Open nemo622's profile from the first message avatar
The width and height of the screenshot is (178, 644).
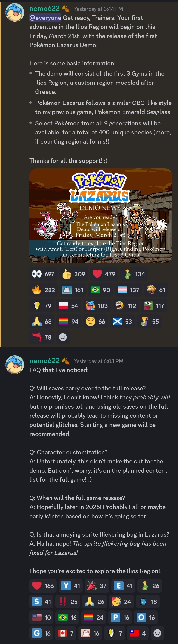15,13
